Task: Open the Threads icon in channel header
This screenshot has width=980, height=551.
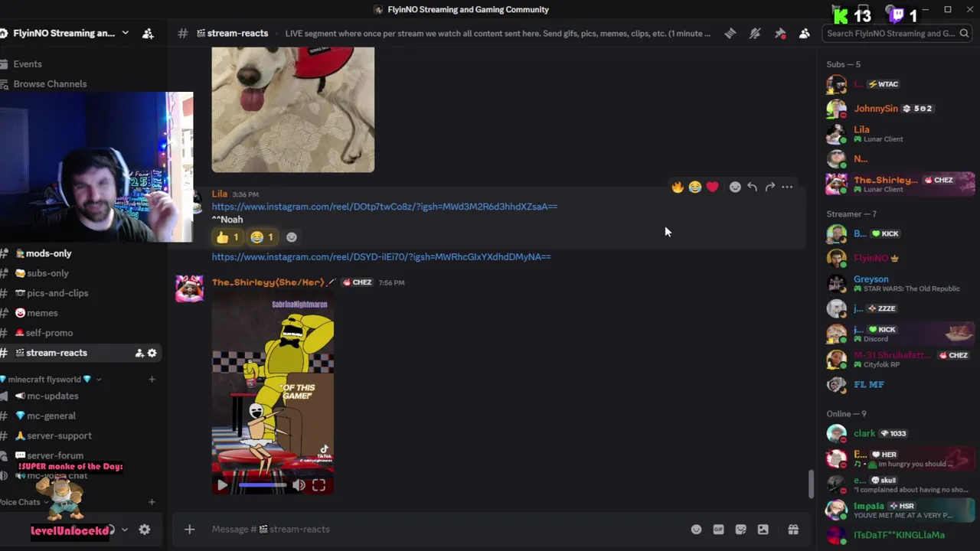Action: tap(730, 34)
